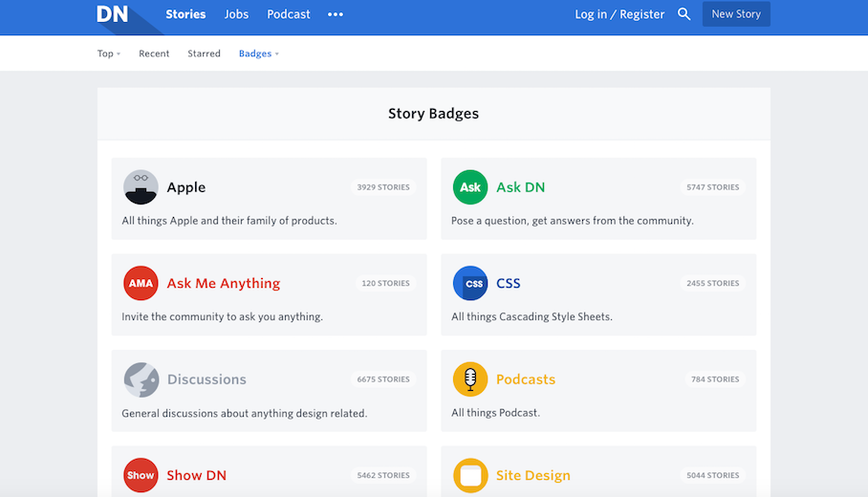
Task: Click the red AMA badge icon
Action: 141,283
